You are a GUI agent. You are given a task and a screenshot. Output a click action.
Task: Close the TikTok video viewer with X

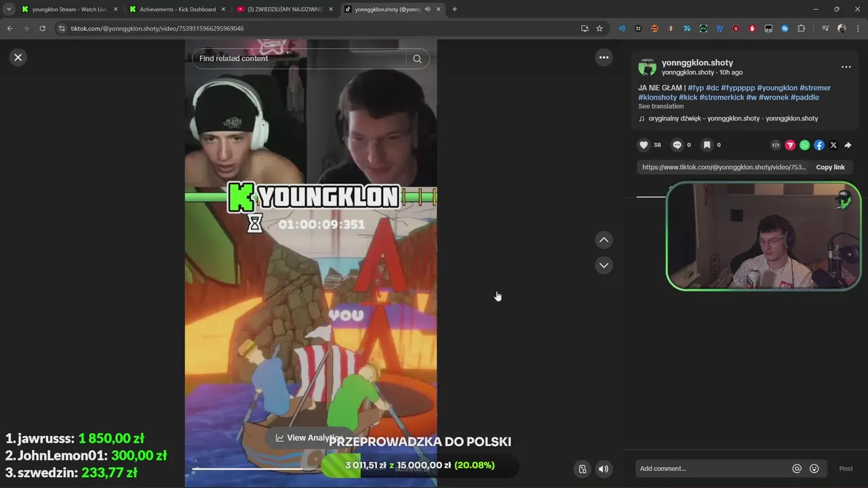click(18, 58)
